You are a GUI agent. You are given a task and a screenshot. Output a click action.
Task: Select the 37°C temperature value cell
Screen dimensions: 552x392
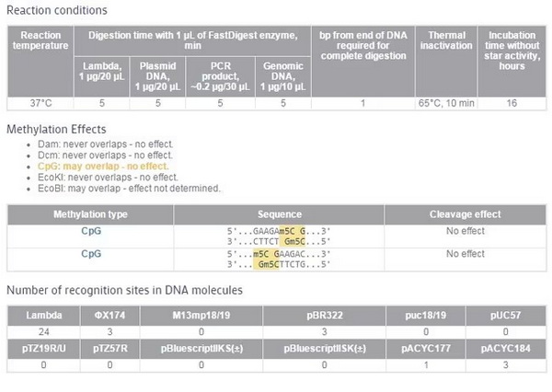coord(40,104)
